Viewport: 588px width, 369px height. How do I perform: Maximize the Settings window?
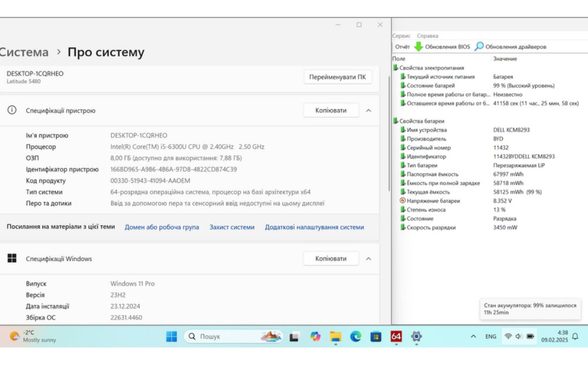(x=359, y=25)
